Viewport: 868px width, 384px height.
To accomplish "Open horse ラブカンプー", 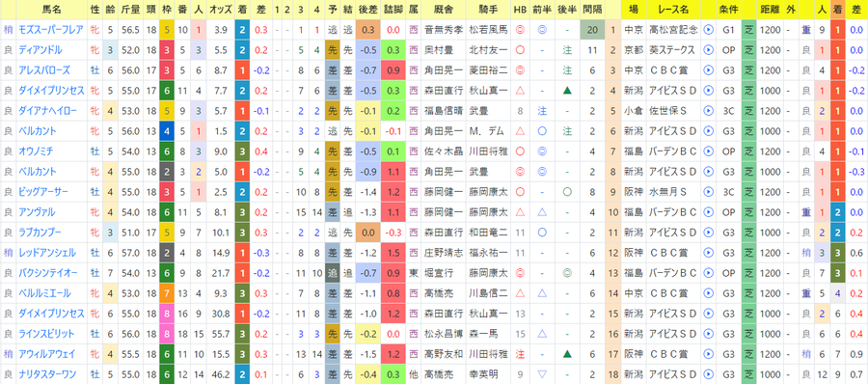I will coord(40,233).
